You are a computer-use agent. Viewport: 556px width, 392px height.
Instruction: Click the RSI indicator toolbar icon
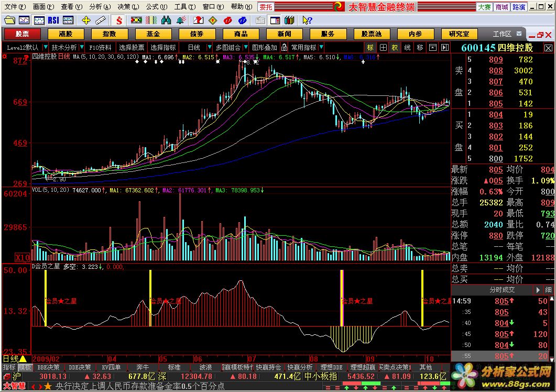pyautogui.click(x=53, y=20)
